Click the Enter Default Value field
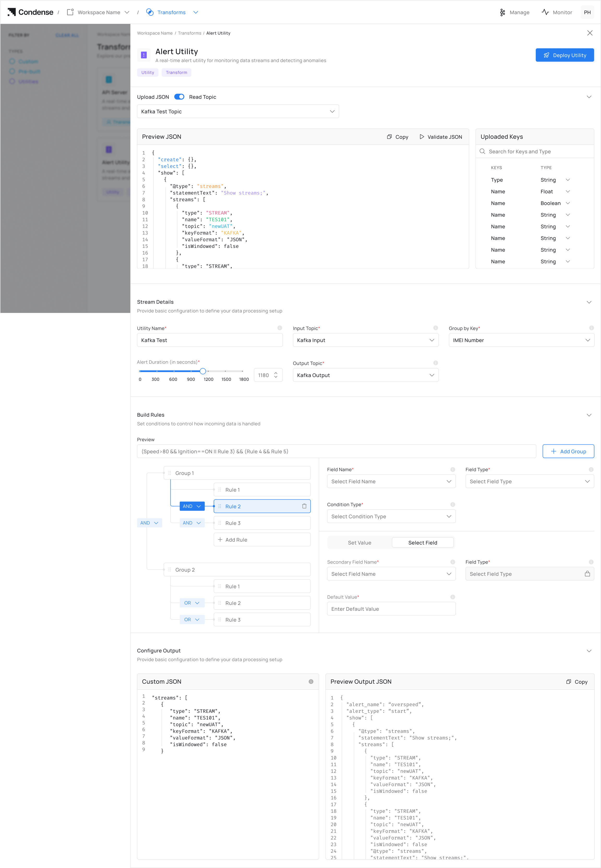Screen dimensions: 601x868 click(x=391, y=609)
